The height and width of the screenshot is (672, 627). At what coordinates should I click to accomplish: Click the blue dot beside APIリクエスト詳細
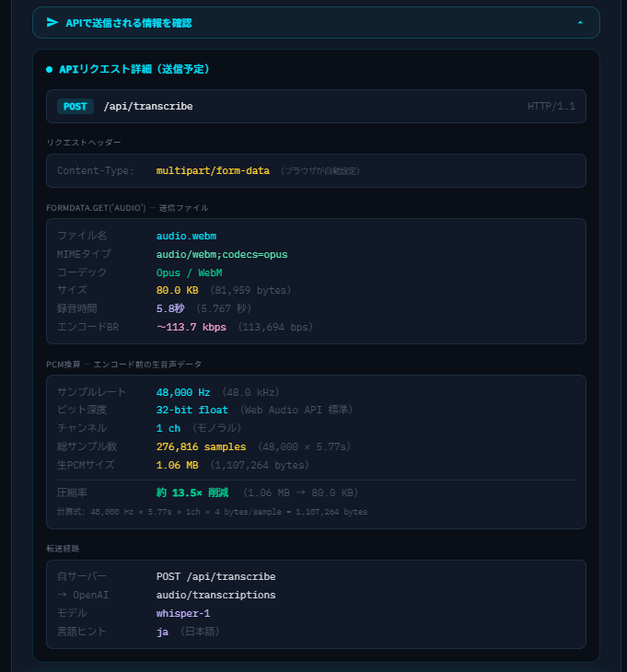click(50, 69)
